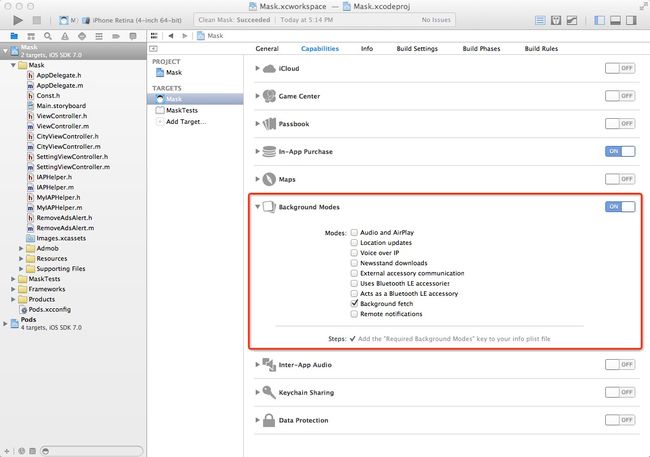Open the Build Settings tab

pyautogui.click(x=417, y=49)
